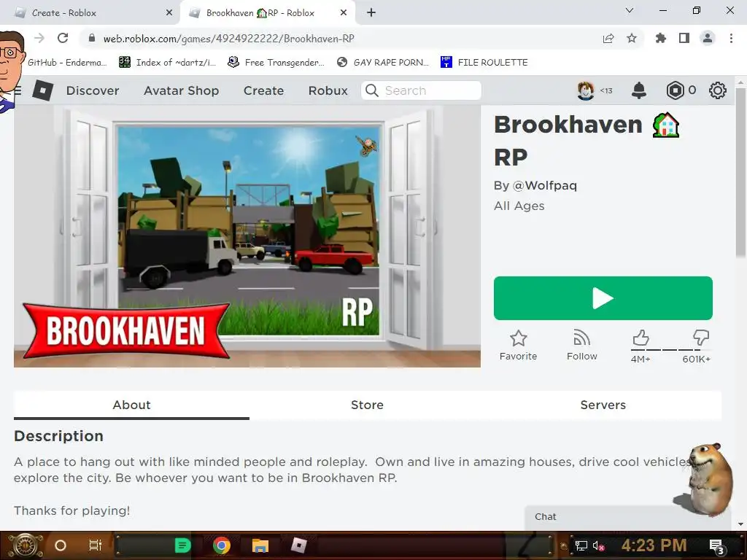Open the Roblox app in the taskbar
Viewport: 747px width, 560px height.
(x=298, y=545)
